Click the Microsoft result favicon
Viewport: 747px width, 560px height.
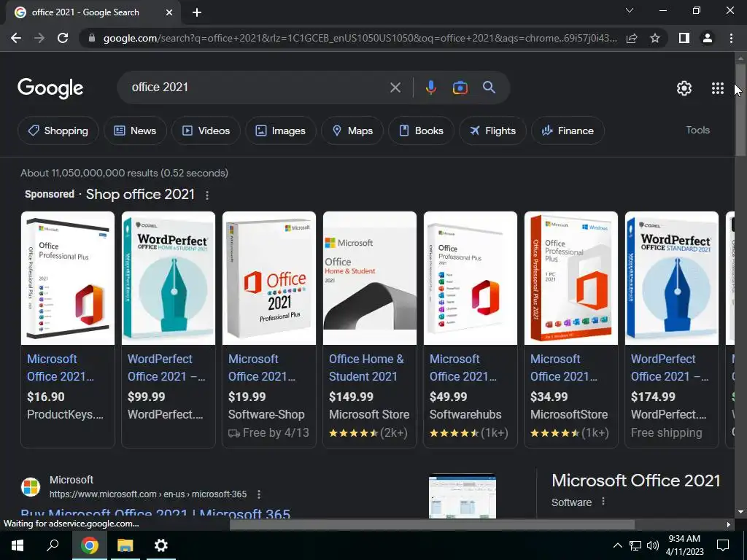pyautogui.click(x=31, y=487)
